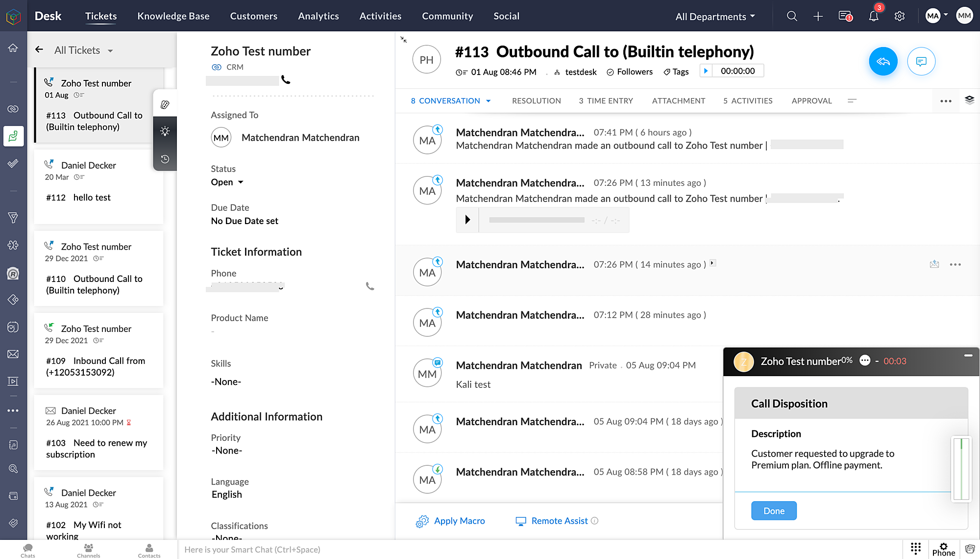Start the ticket timer play button

coord(706,71)
